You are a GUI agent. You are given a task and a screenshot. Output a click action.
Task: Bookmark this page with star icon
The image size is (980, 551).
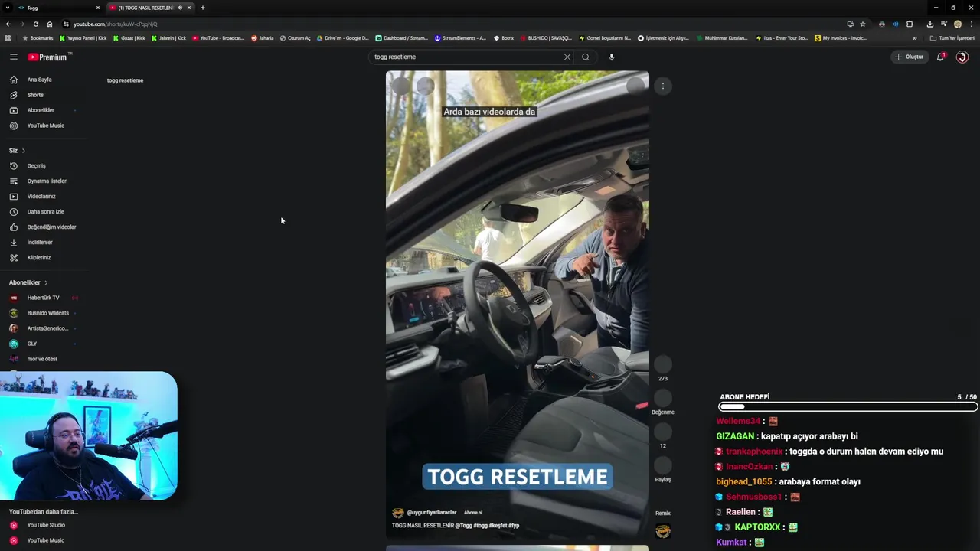coord(863,24)
